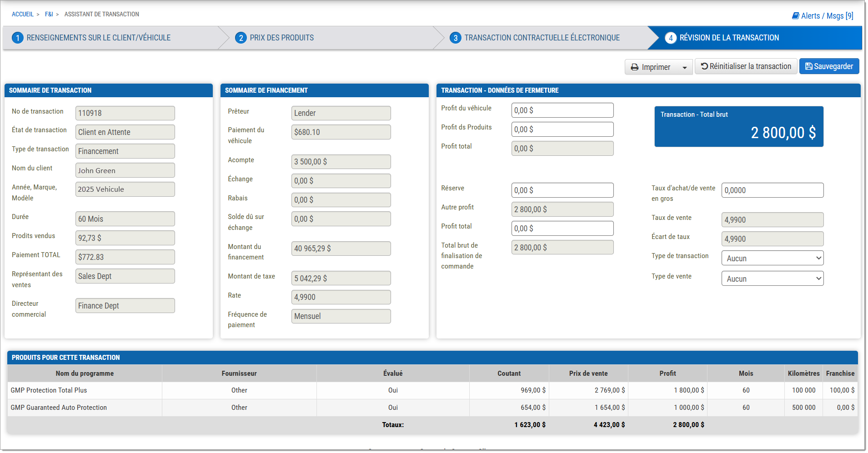This screenshot has height=453, width=868.
Task: Focus the Réserve amount field
Action: pos(562,190)
